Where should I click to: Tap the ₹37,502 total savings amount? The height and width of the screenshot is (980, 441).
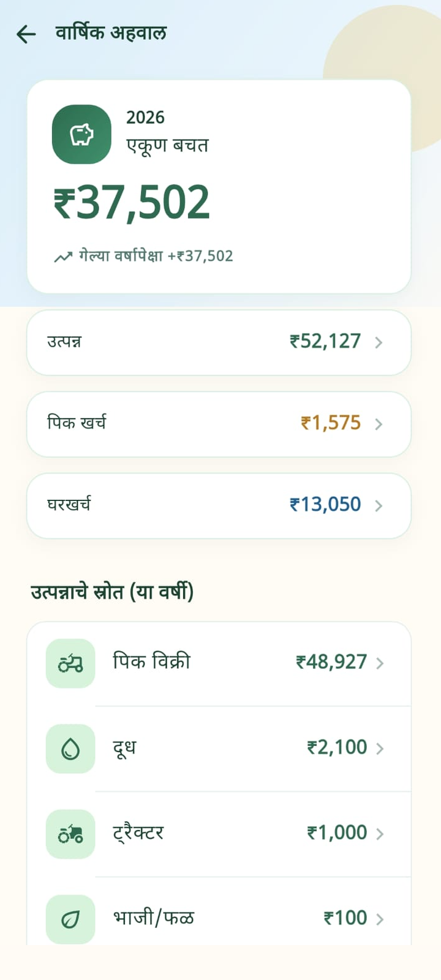pos(132,203)
